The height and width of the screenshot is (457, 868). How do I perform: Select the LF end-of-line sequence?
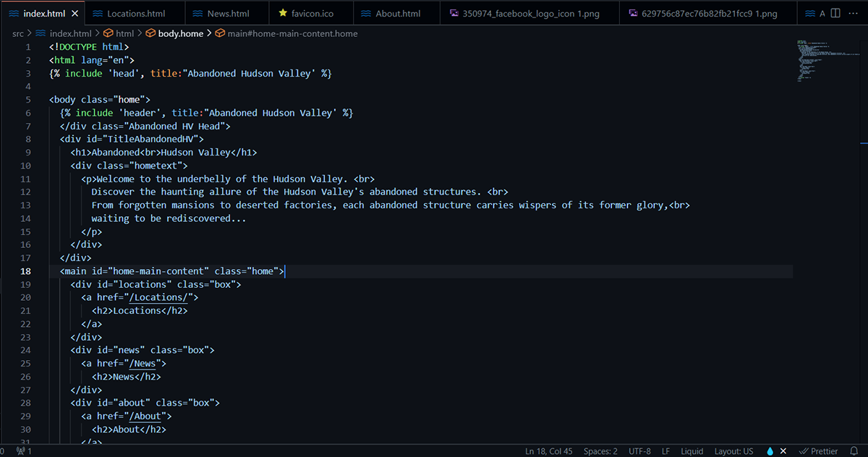[x=665, y=451]
